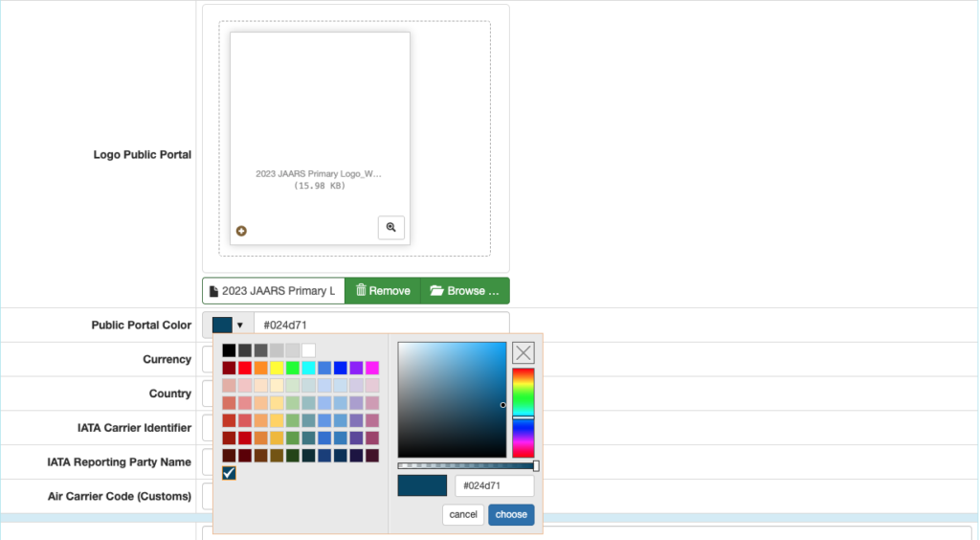Click the hex input inside the color picker
This screenshot has width=980, height=540.
(494, 485)
